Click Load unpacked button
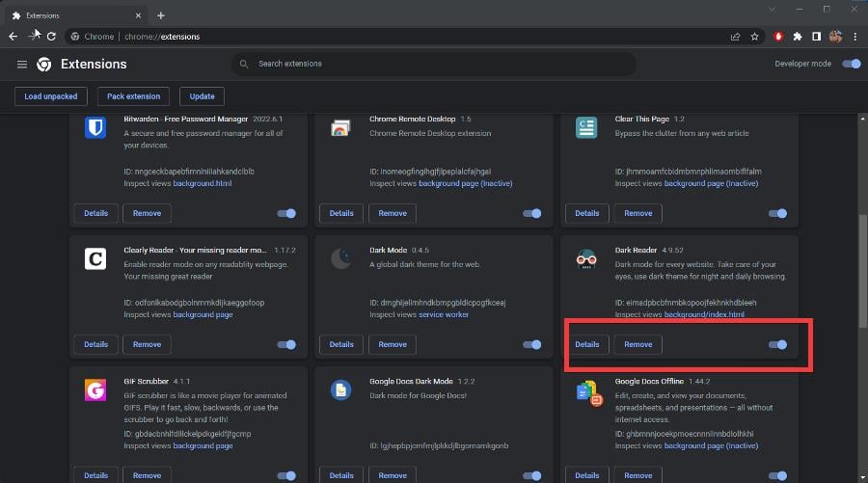Viewport: 868px width, 483px height. click(x=51, y=96)
